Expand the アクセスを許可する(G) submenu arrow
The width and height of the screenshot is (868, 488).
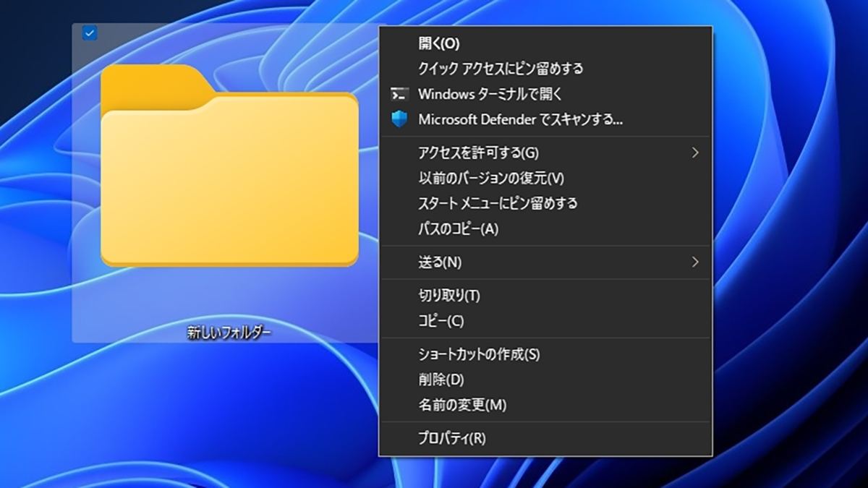695,153
